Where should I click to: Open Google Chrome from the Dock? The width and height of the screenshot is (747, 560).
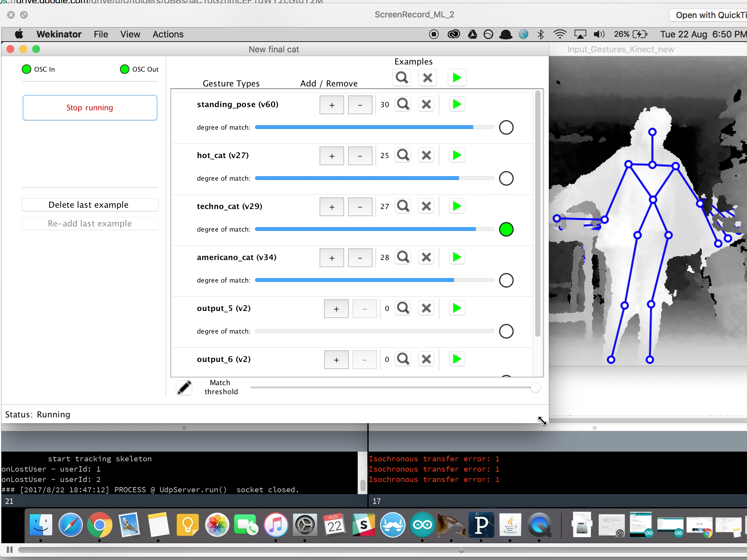99,525
